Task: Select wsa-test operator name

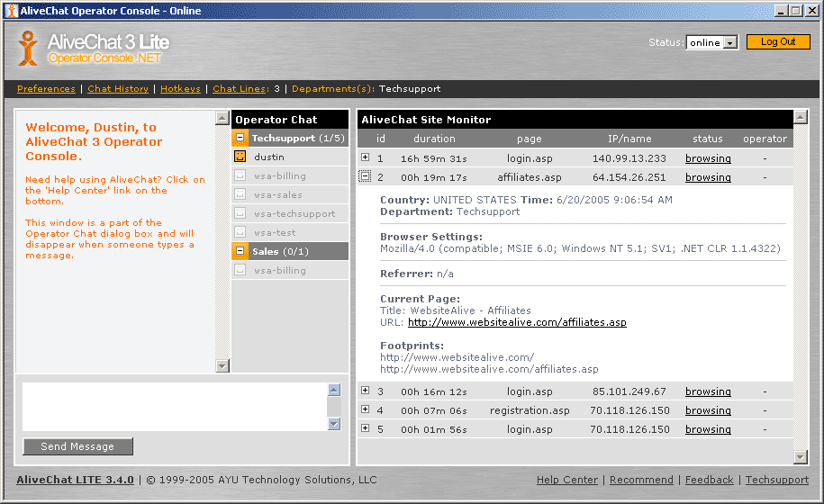Action: coord(275,232)
